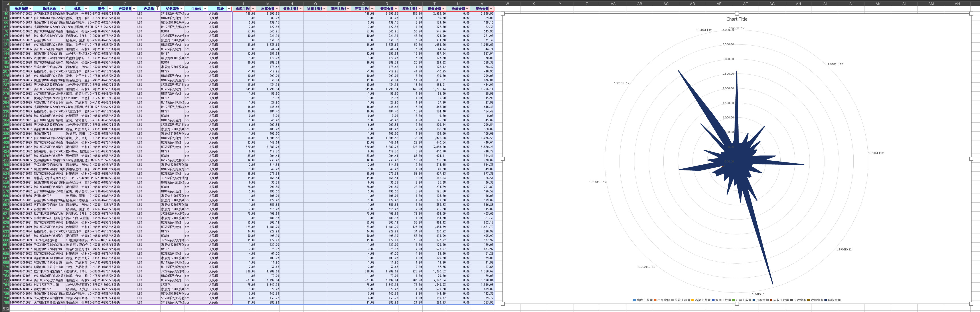The height and width of the screenshot is (312, 980).
Task: Open the filter dropdown for 物料名称 column
Action: (x=62, y=8)
